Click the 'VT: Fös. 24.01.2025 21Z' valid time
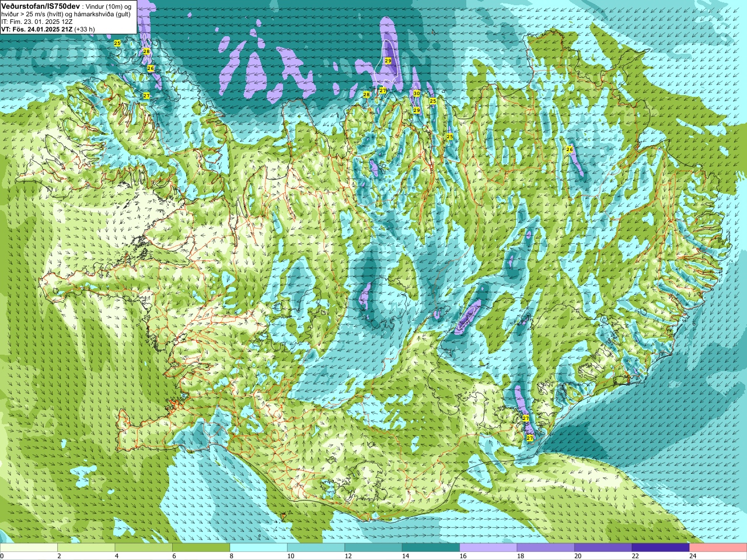 (x=37, y=29)
